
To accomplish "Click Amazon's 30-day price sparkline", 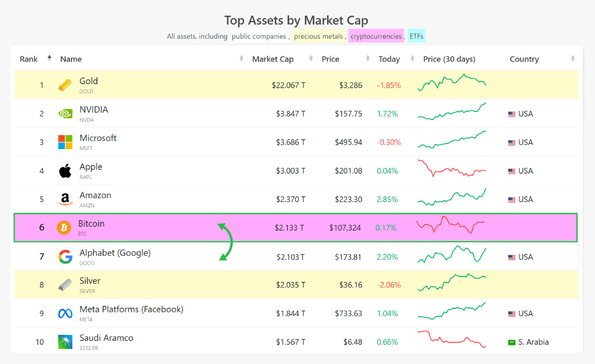I will pyautogui.click(x=451, y=197).
